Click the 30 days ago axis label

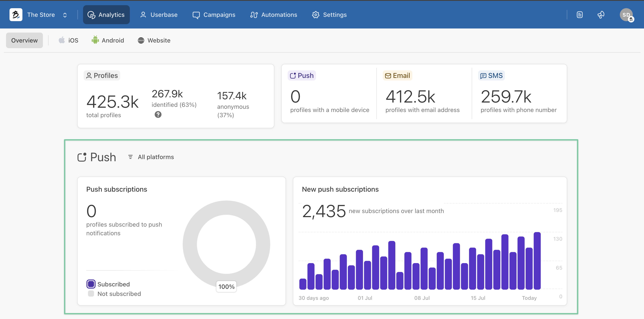(x=314, y=298)
